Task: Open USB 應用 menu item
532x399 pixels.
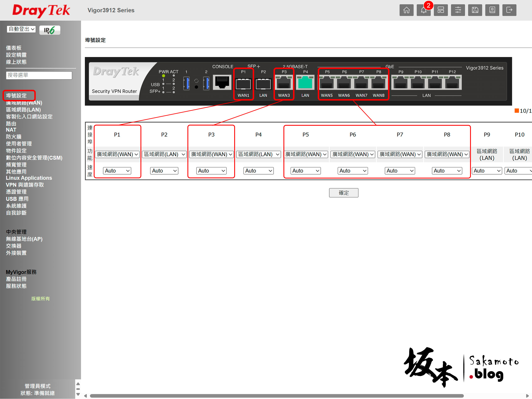Action: click(x=17, y=199)
